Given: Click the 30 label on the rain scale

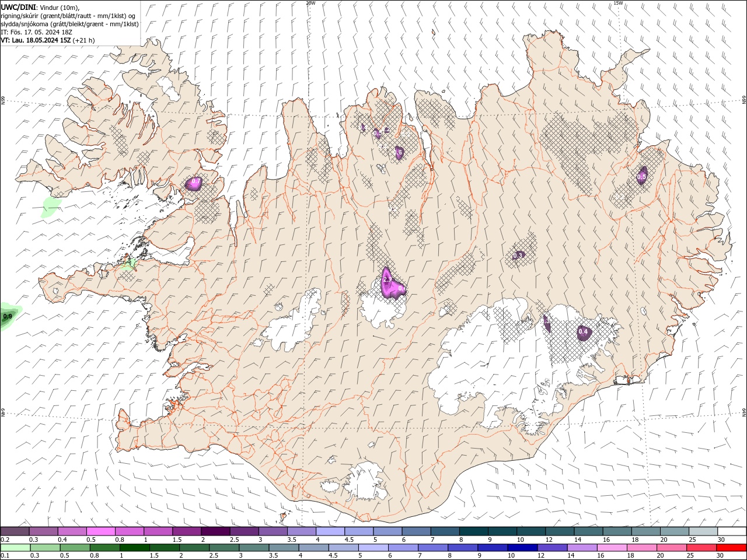Looking at the screenshot, I should pyautogui.click(x=721, y=556).
